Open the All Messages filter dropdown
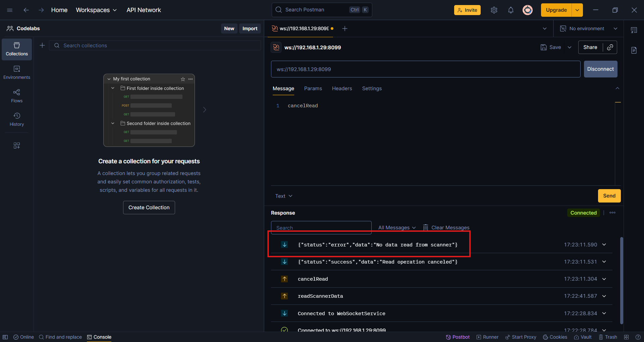 [x=397, y=228]
